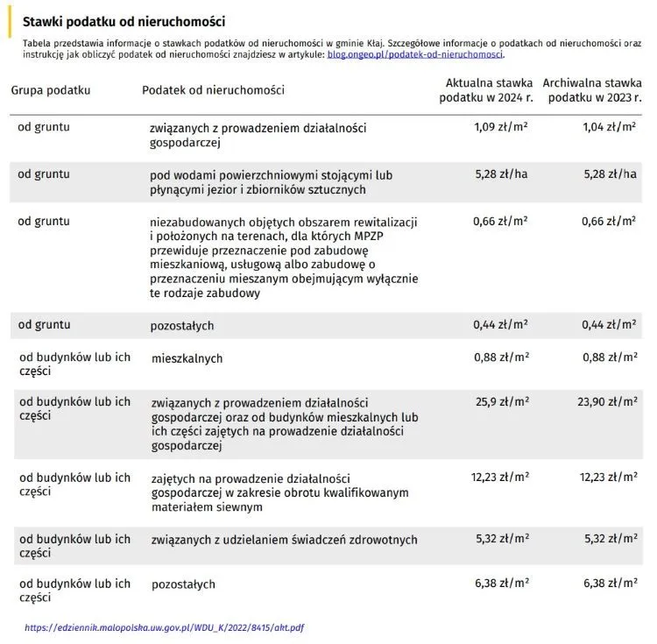Click the "Archiwalna stawka podatku w 2023 r." header

[593, 90]
